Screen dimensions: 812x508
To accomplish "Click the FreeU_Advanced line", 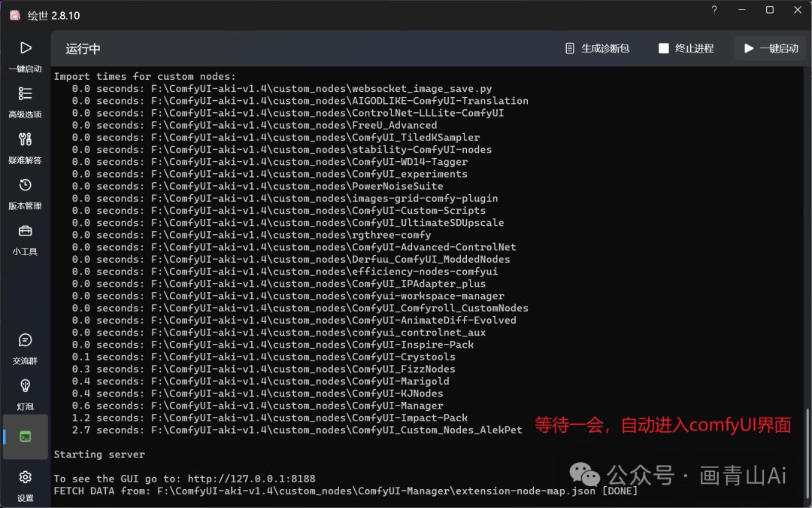I will (x=254, y=125).
